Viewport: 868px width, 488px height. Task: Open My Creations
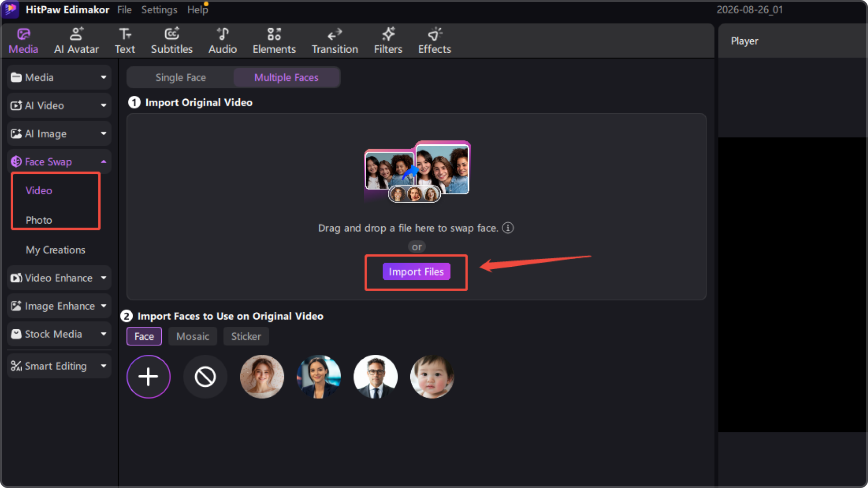click(55, 250)
